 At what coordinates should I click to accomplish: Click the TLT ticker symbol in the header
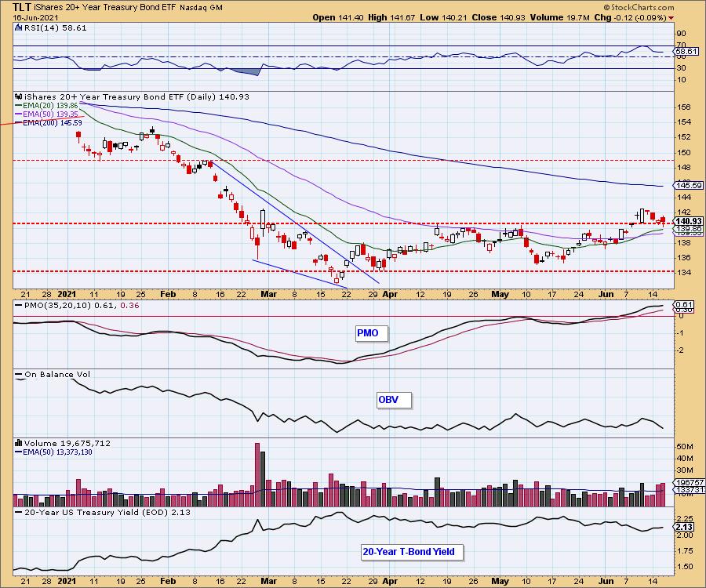click(x=22, y=7)
